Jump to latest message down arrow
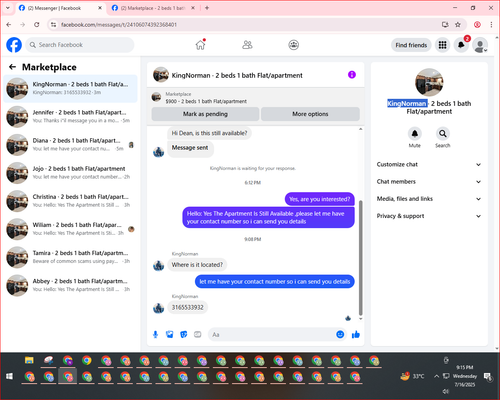This screenshot has height=400, width=500. (360, 319)
